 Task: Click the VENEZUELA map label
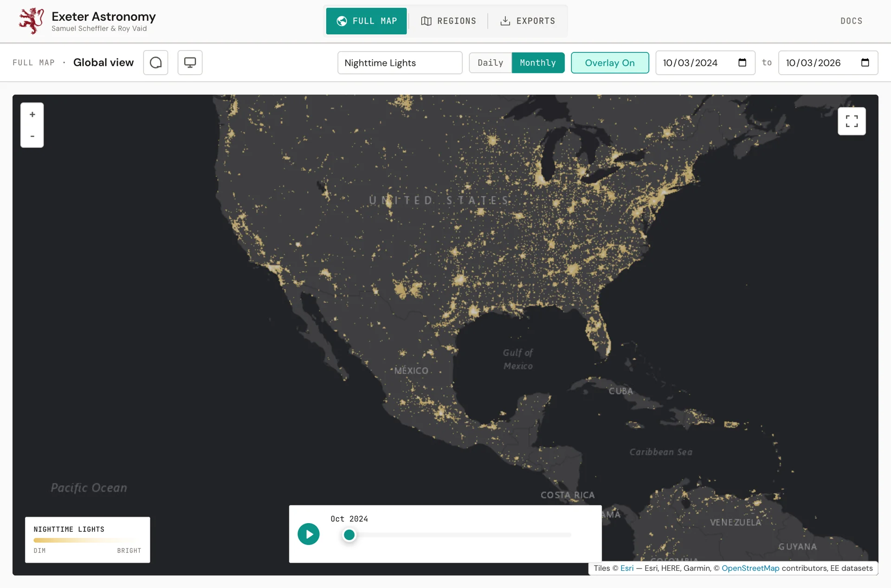pos(736,523)
